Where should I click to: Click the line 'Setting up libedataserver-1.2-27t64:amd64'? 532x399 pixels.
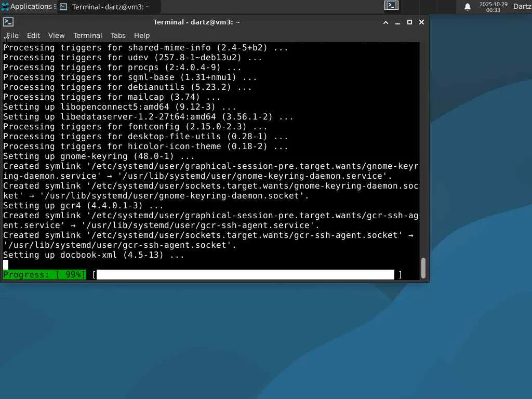click(x=148, y=117)
